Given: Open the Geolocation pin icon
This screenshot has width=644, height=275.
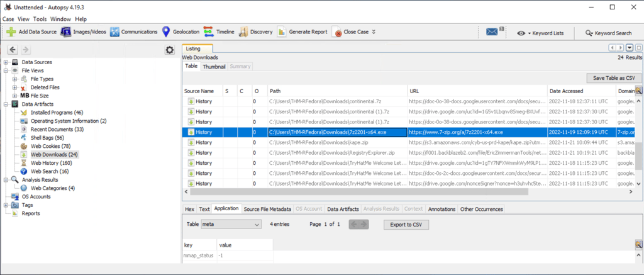Looking at the screenshot, I should pyautogui.click(x=166, y=31).
